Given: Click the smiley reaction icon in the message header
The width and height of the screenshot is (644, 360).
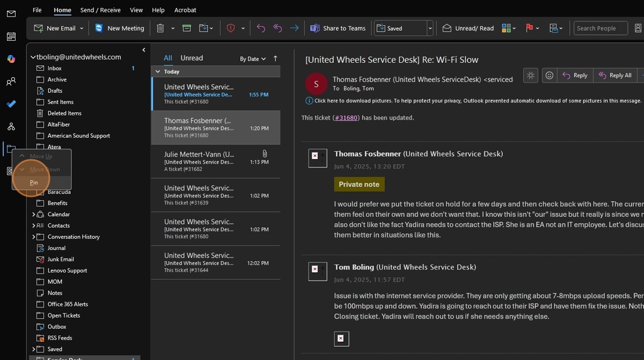Looking at the screenshot, I should [x=550, y=76].
